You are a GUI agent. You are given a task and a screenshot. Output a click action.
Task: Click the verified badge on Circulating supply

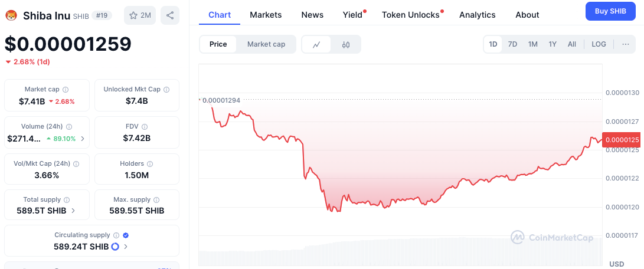pyautogui.click(x=125, y=235)
